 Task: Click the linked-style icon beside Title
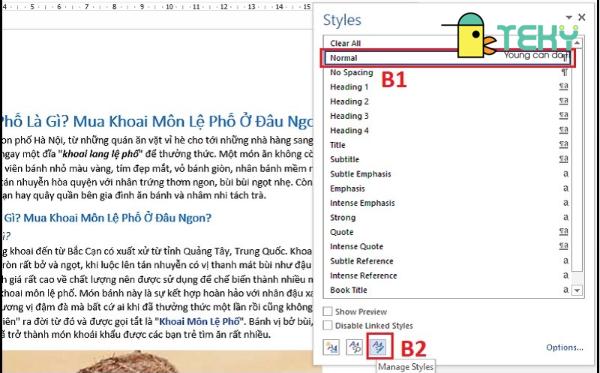564,144
